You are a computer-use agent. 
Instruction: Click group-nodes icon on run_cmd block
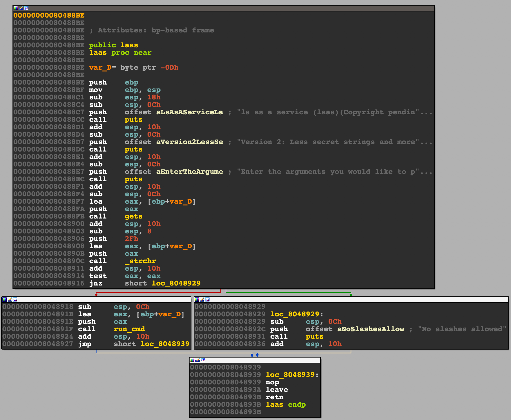15,300
